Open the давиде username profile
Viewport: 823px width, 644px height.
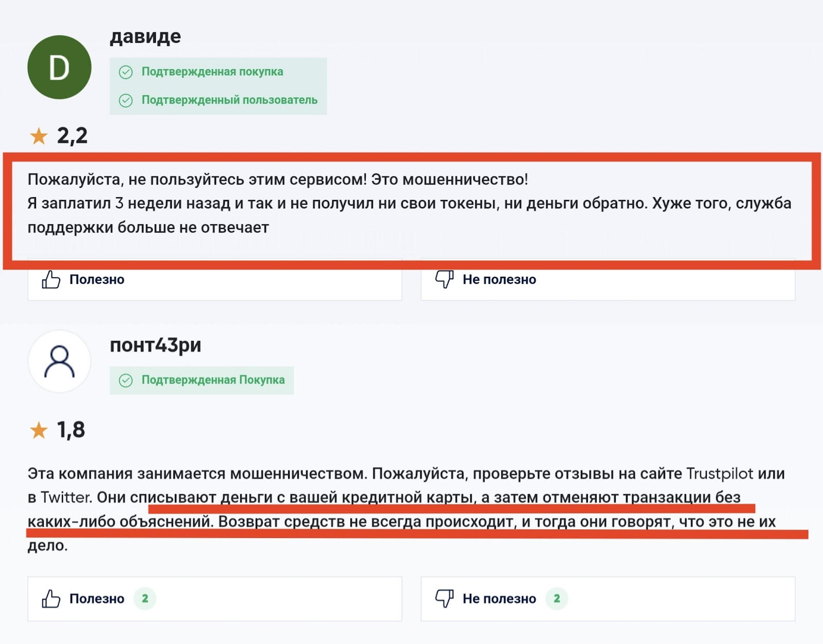(145, 37)
